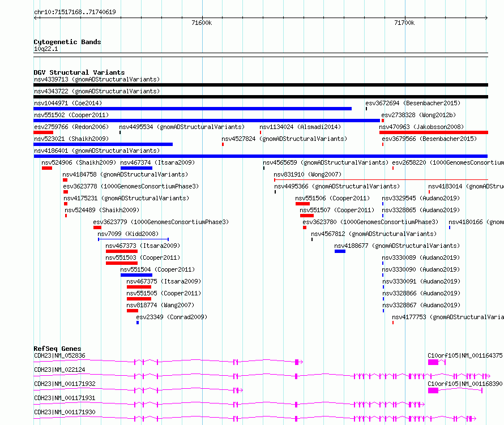Click C10orf105|NM_001168390 transcript label
The width and height of the screenshot is (504, 425).
(x=465, y=384)
